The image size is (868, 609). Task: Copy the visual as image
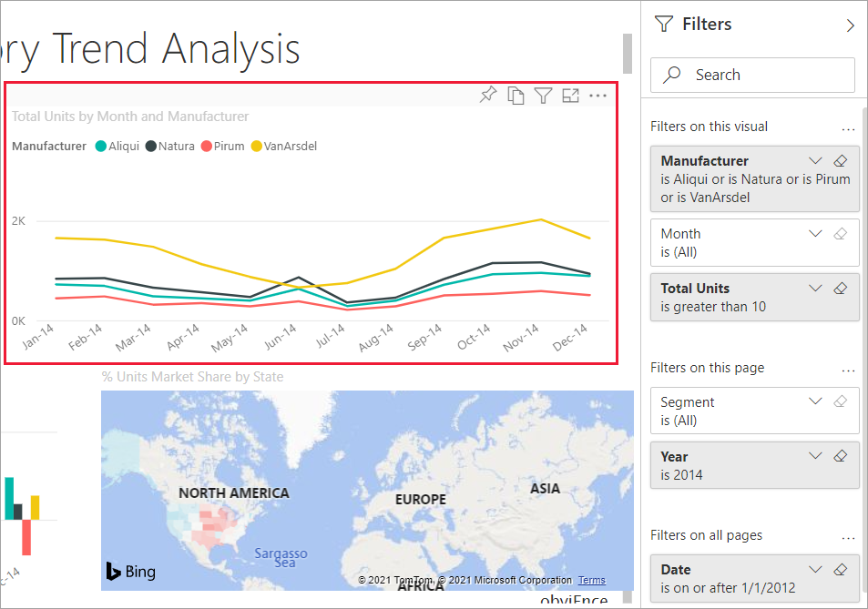coord(516,96)
